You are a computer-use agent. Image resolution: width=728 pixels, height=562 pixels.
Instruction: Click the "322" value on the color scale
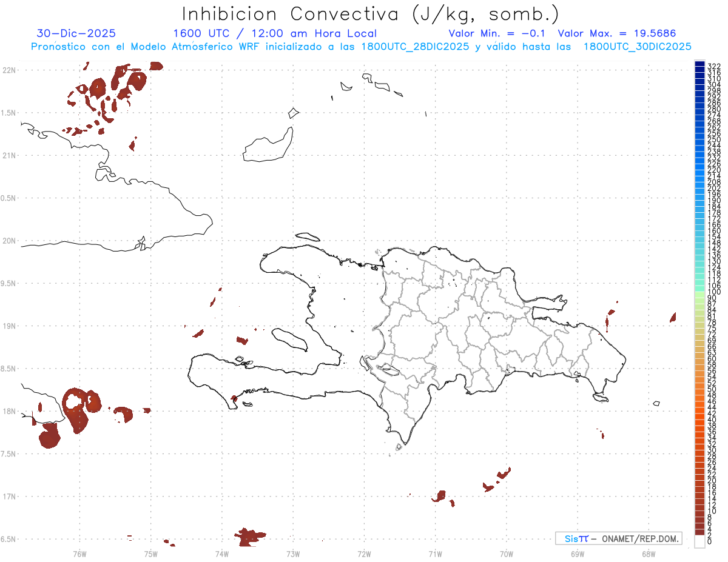[x=714, y=66]
